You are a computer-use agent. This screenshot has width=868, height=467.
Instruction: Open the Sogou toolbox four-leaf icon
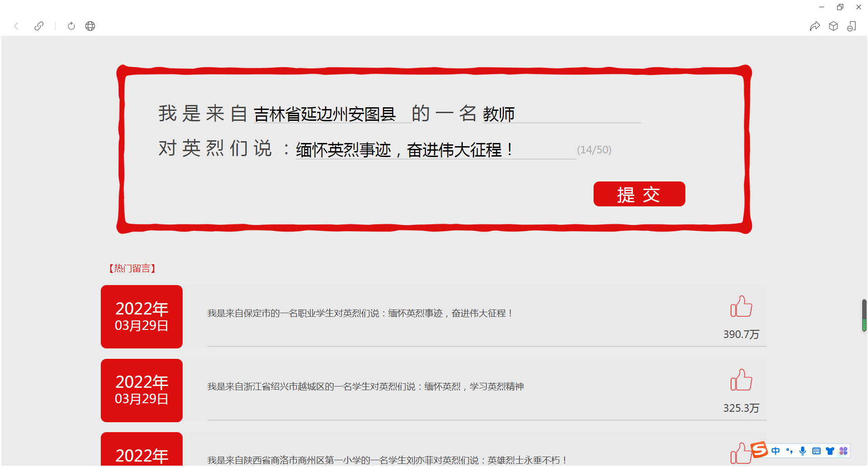(x=844, y=451)
